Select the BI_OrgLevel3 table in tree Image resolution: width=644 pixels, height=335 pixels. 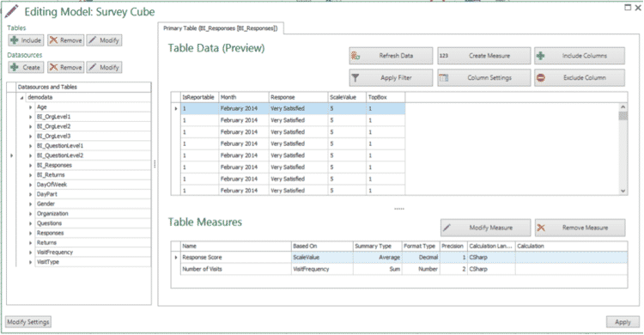tap(53, 136)
